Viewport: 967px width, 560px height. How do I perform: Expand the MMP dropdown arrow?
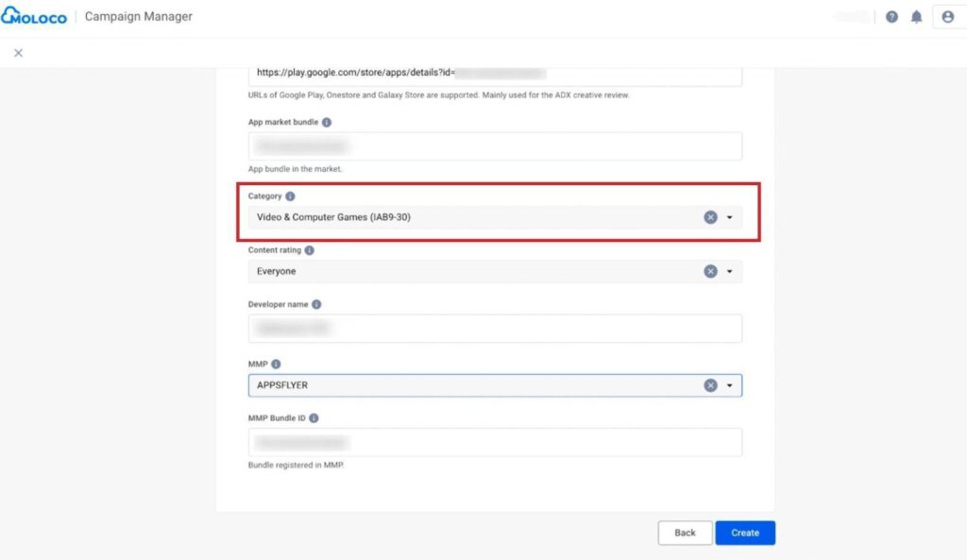pyautogui.click(x=730, y=385)
